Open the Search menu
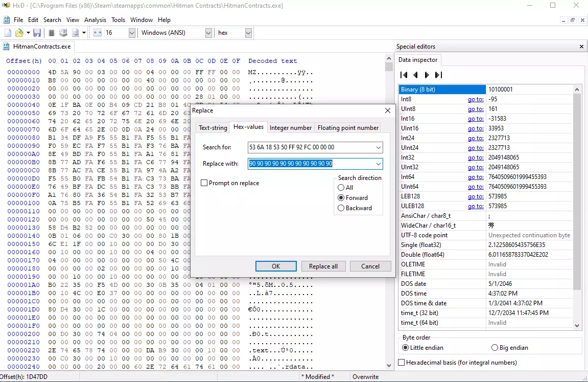 pos(52,20)
